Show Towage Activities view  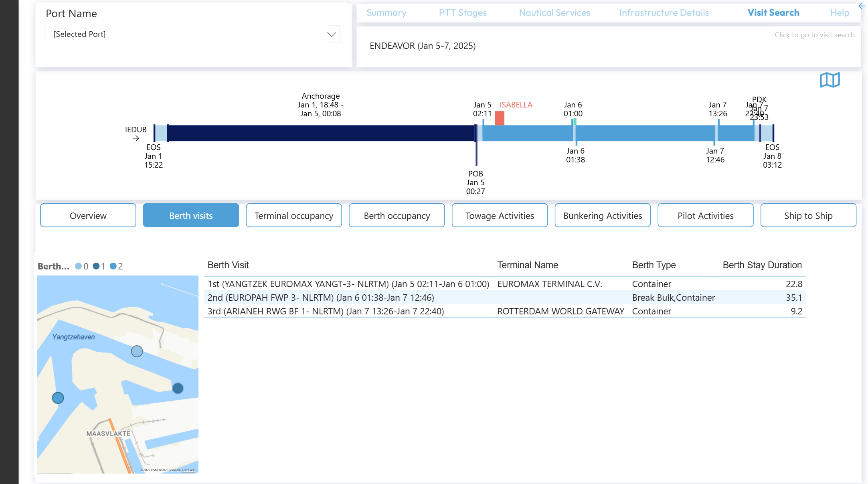pyautogui.click(x=499, y=216)
